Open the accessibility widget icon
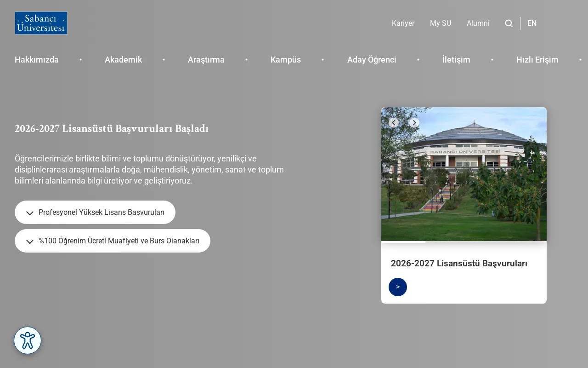The image size is (588, 368). (28, 340)
